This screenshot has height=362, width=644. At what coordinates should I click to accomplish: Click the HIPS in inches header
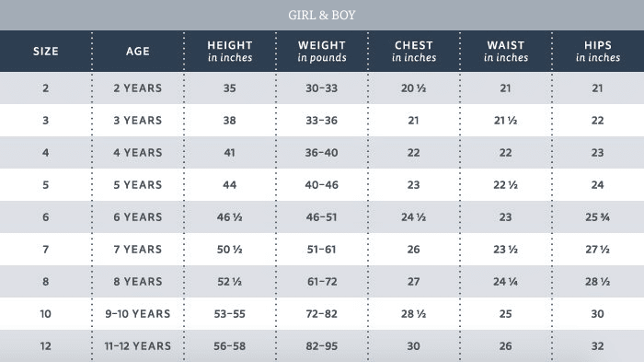(x=598, y=52)
